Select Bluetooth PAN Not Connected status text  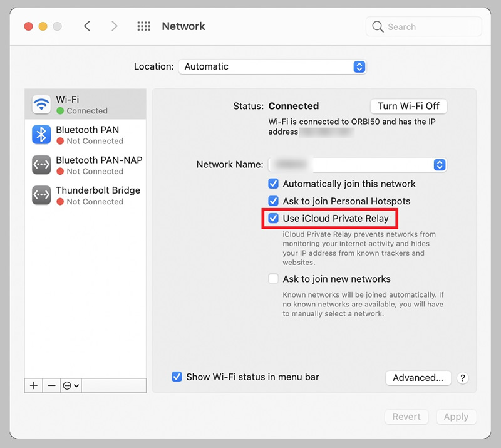tap(95, 141)
